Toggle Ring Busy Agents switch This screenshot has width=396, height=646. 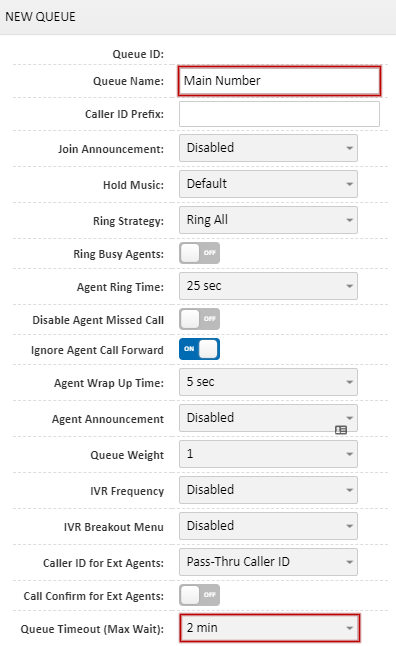[199, 253]
